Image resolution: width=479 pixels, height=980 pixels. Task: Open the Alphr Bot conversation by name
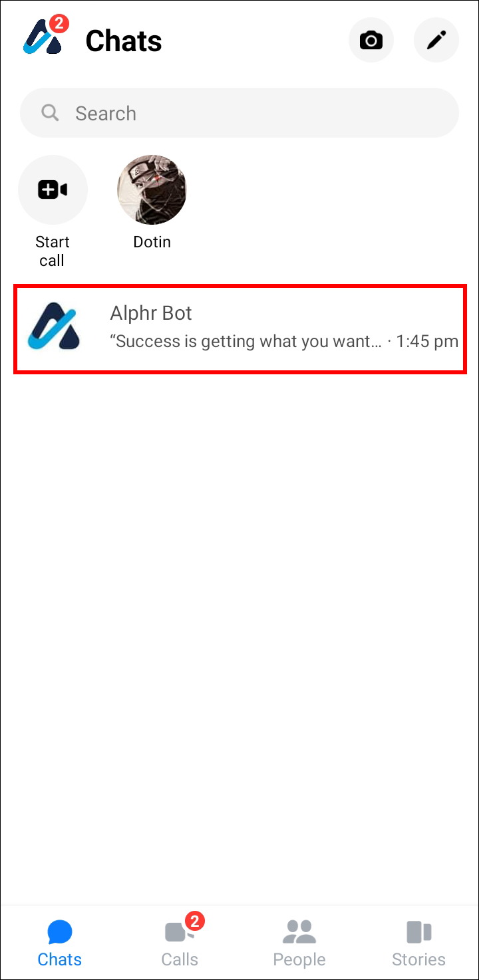(151, 313)
